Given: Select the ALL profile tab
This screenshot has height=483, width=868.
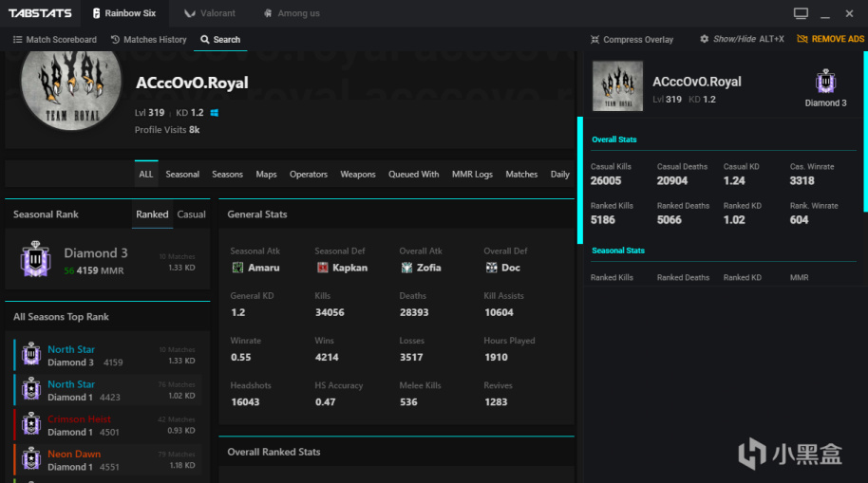Looking at the screenshot, I should 146,174.
